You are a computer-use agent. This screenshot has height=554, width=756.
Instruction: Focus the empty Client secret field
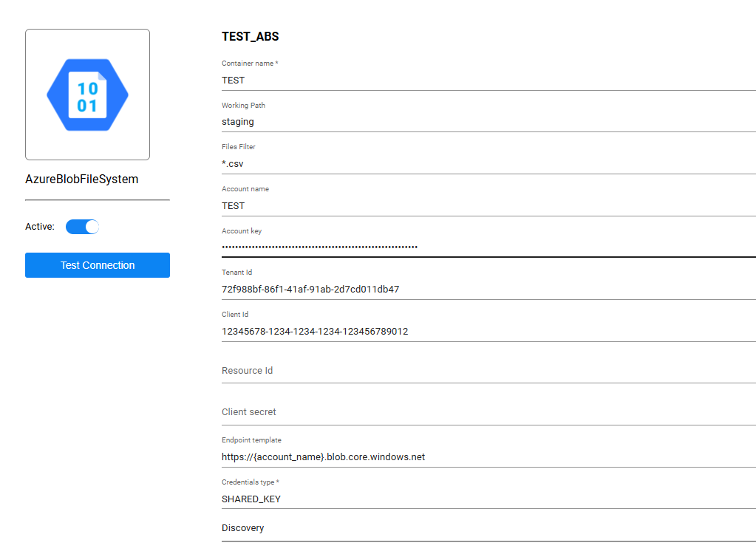pos(488,411)
